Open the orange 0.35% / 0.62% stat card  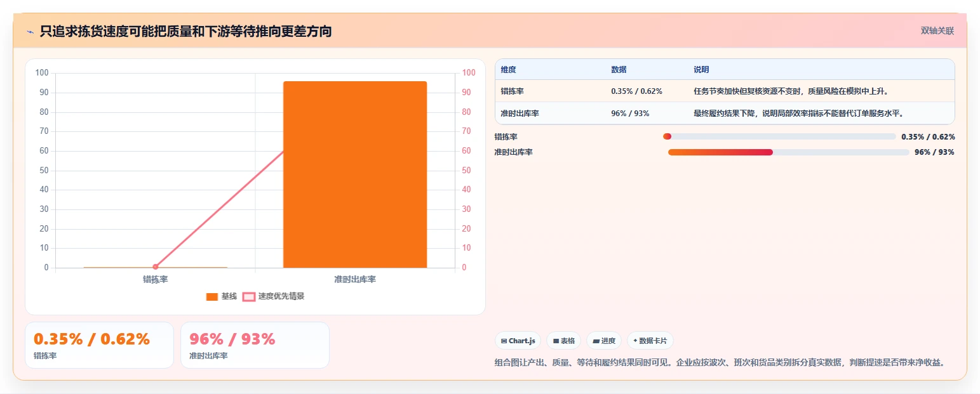click(x=99, y=345)
